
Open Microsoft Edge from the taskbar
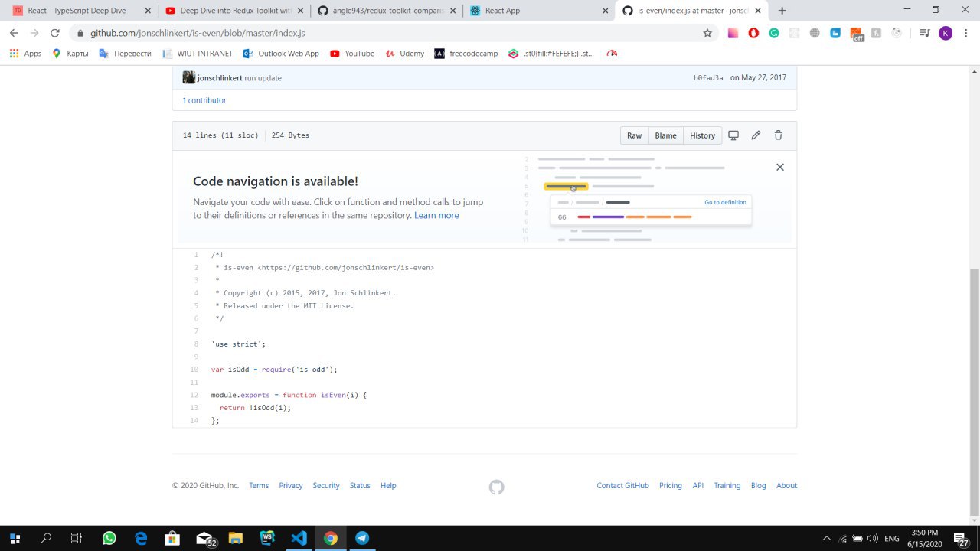[141, 538]
